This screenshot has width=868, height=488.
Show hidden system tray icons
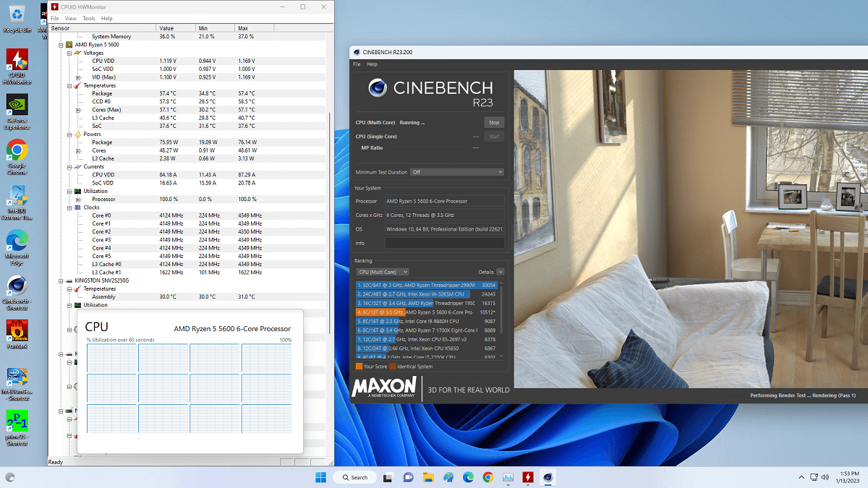click(801, 477)
